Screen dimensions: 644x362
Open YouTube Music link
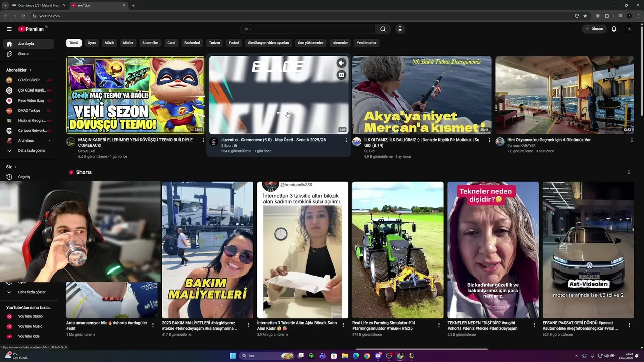pos(28,326)
